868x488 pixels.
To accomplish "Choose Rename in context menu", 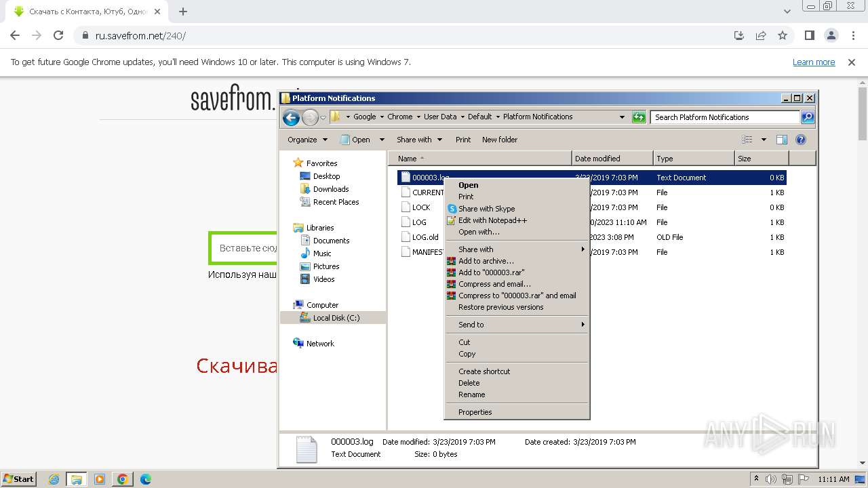I will click(x=517, y=394).
